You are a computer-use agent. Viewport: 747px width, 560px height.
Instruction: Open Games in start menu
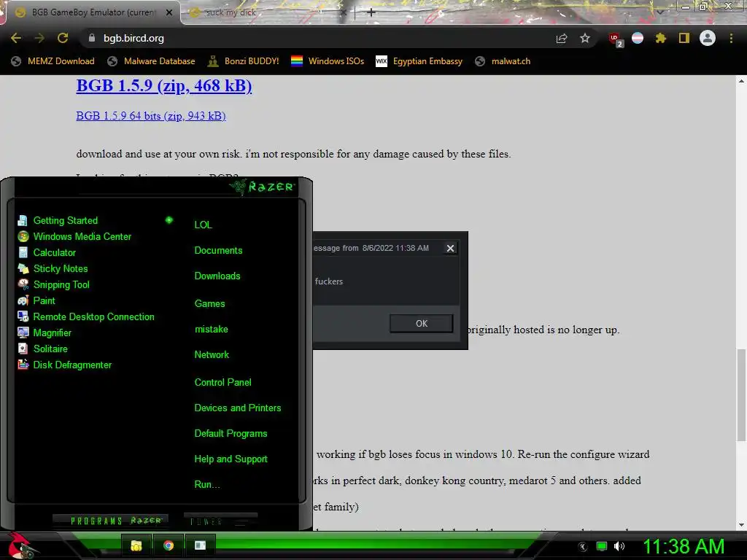click(x=209, y=304)
